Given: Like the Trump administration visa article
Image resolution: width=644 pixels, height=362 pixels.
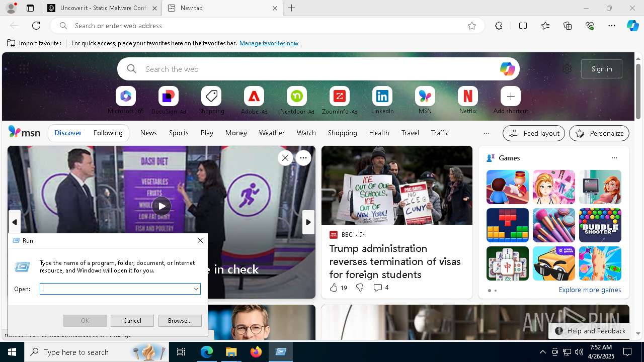Looking at the screenshot, I should click(338, 288).
